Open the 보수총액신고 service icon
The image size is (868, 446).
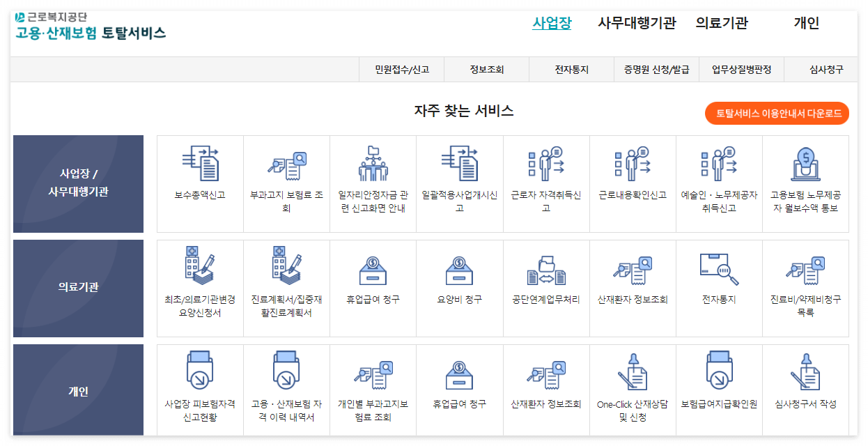(200, 164)
